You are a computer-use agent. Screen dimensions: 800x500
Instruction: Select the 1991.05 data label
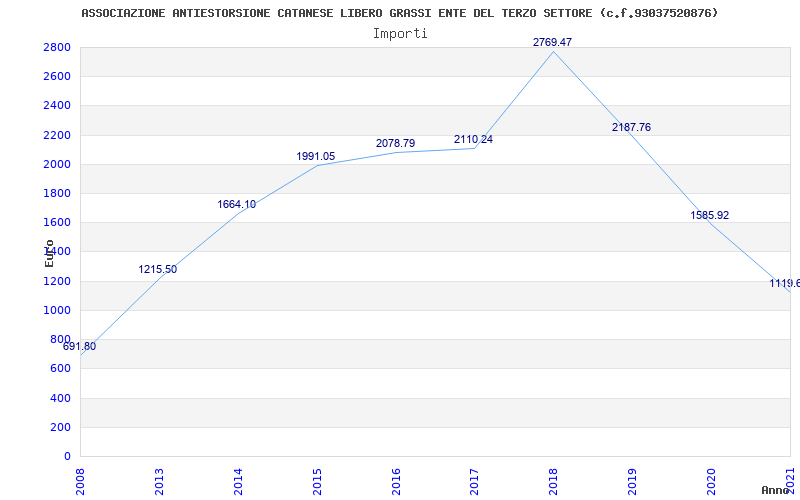[x=316, y=157]
